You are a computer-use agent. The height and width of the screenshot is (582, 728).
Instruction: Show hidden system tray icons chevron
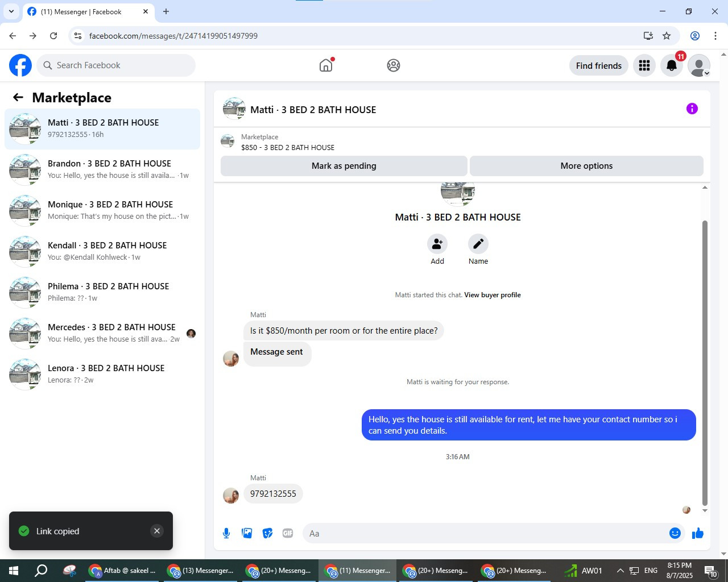[x=621, y=571]
